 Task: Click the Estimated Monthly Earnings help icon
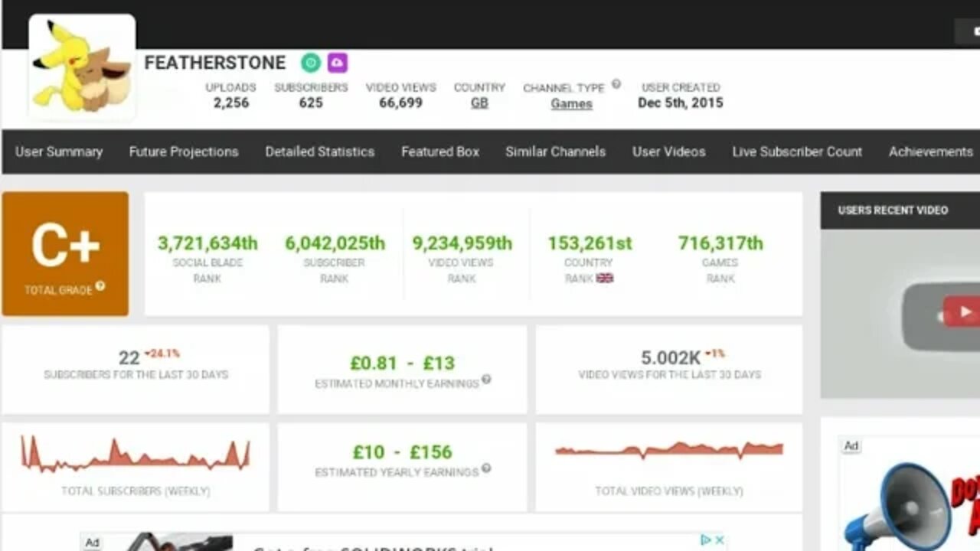click(486, 379)
